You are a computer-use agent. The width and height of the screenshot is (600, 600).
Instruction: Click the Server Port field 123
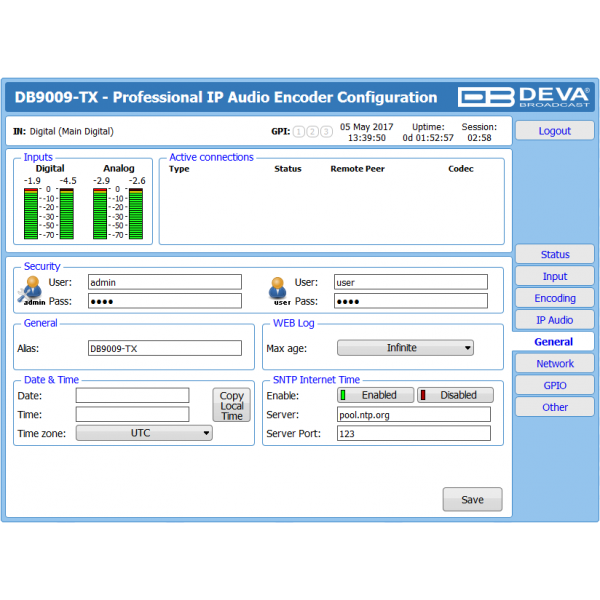coord(414,434)
